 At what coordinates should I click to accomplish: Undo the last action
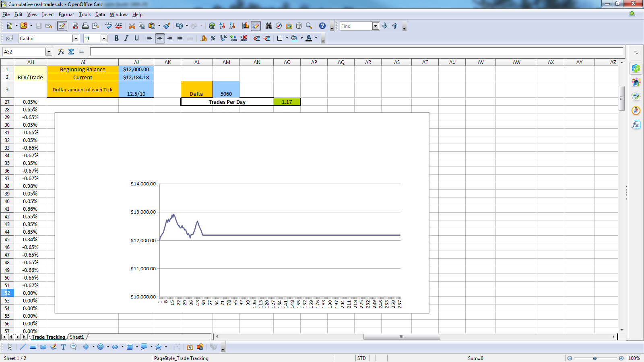180,26
